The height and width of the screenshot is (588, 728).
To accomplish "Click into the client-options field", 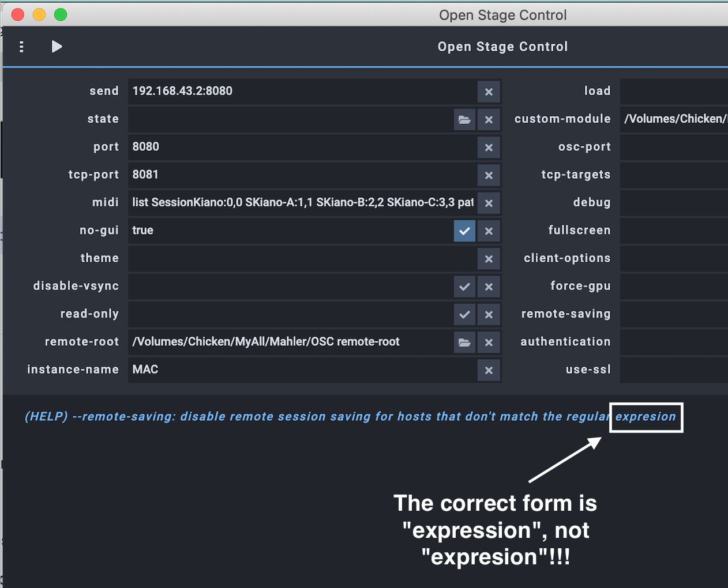I will point(674,258).
